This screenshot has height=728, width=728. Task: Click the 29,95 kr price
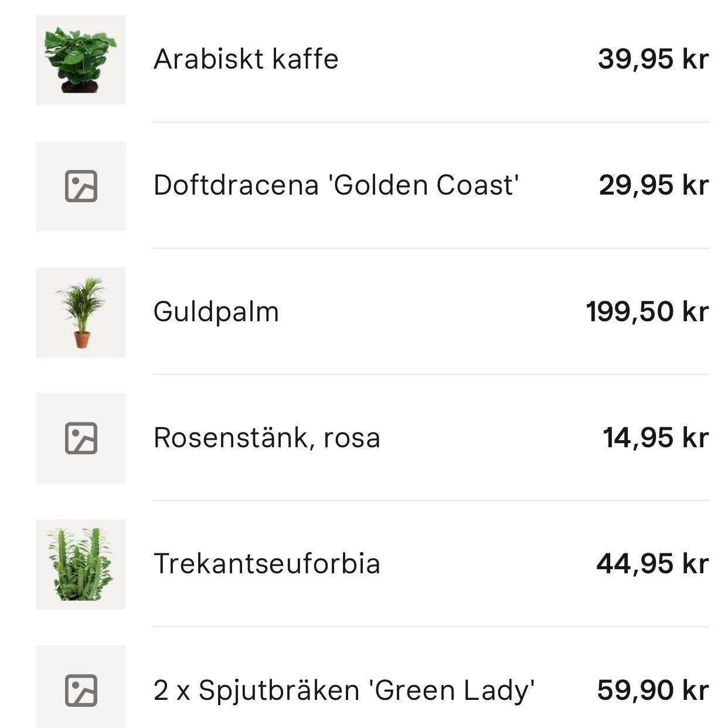654,185
